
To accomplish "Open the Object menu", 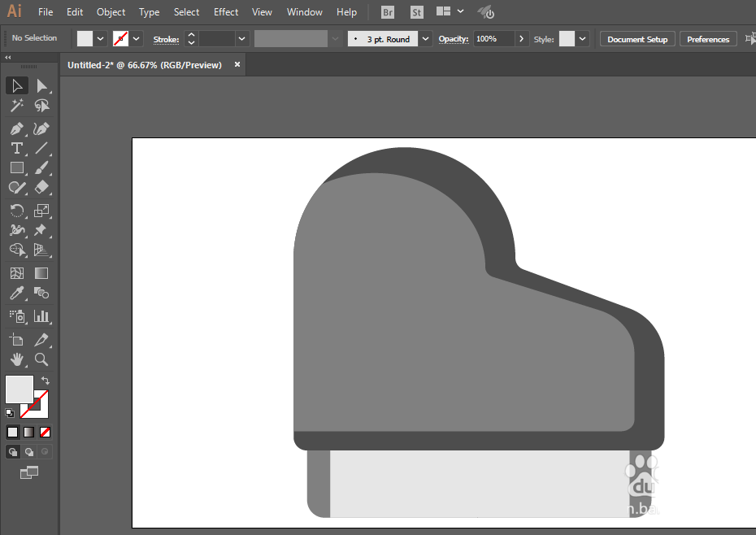I will (x=111, y=12).
